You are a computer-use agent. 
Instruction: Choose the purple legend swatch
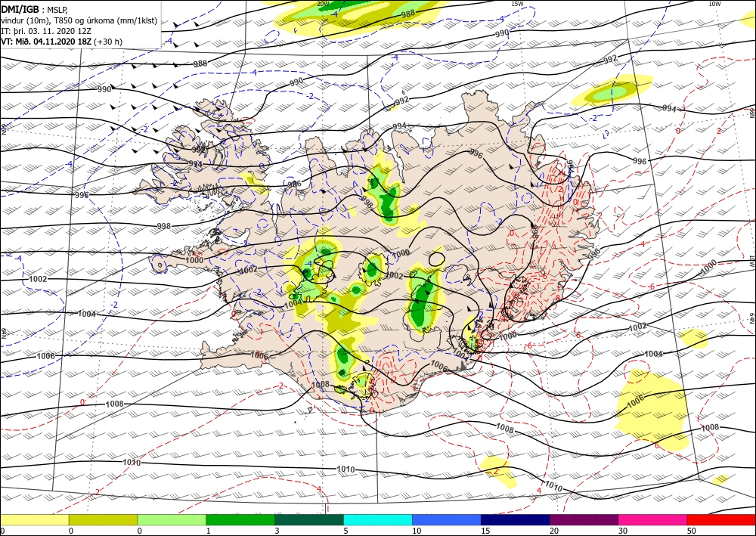[584, 519]
